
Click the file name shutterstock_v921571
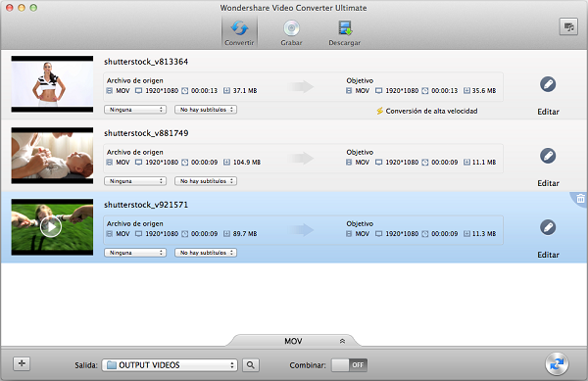coord(146,205)
